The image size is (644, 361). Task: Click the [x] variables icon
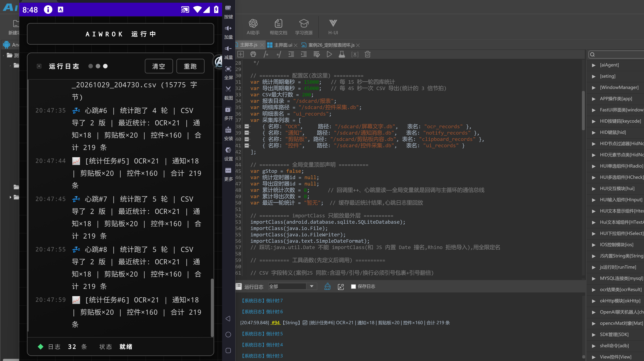[x=355, y=54]
